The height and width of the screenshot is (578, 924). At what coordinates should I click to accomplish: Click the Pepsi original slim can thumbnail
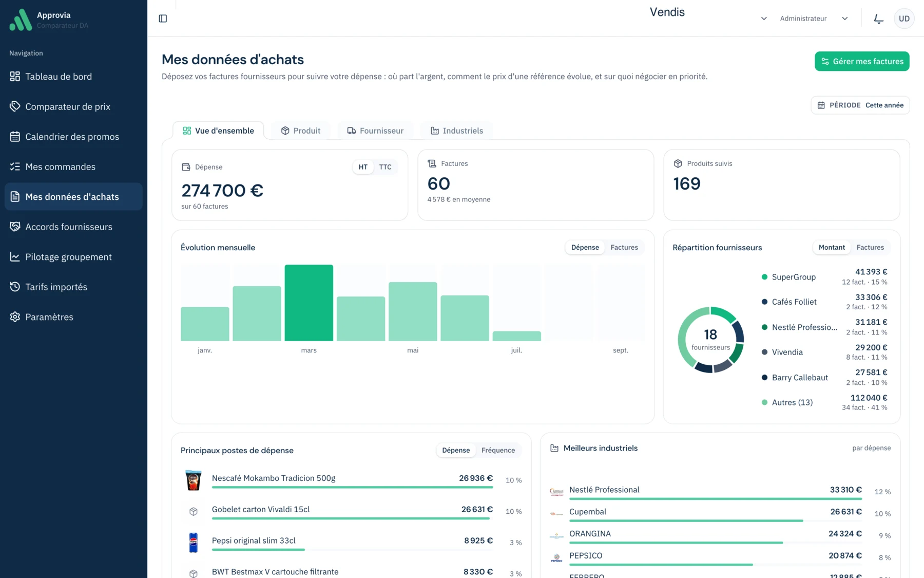[x=194, y=543]
